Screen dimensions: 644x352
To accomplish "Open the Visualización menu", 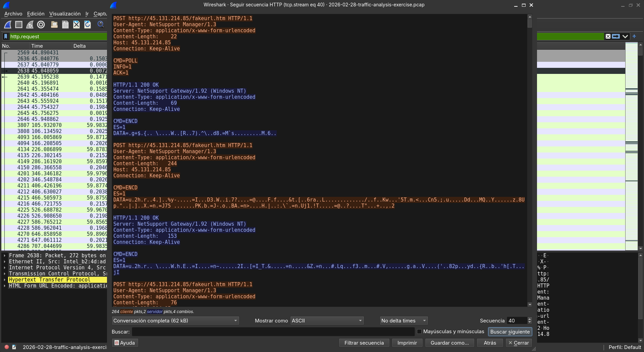I will point(65,14).
